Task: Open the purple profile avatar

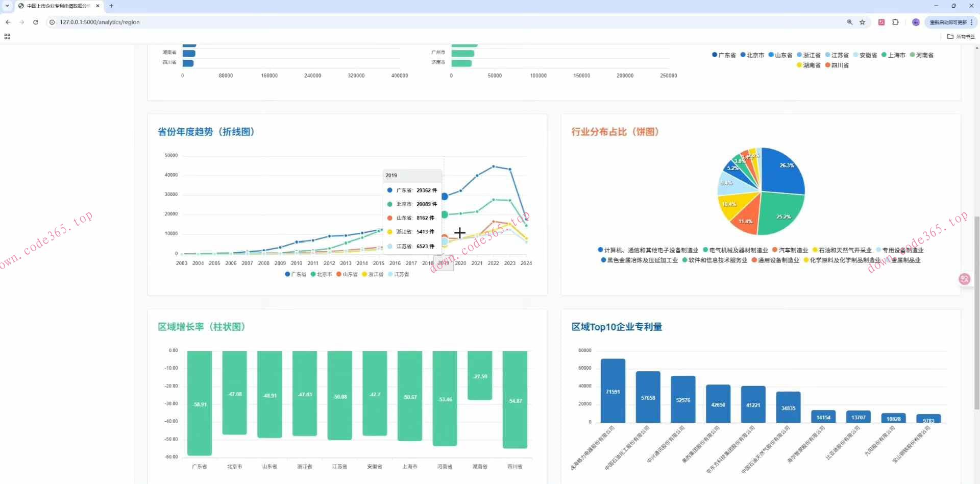Action: tap(916, 22)
